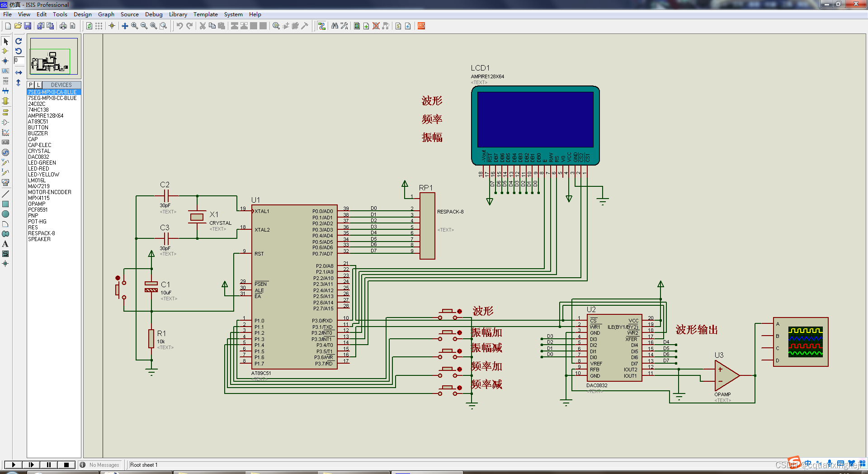The image size is (868, 474).
Task: Select the 2D text tool
Action: coord(5,244)
